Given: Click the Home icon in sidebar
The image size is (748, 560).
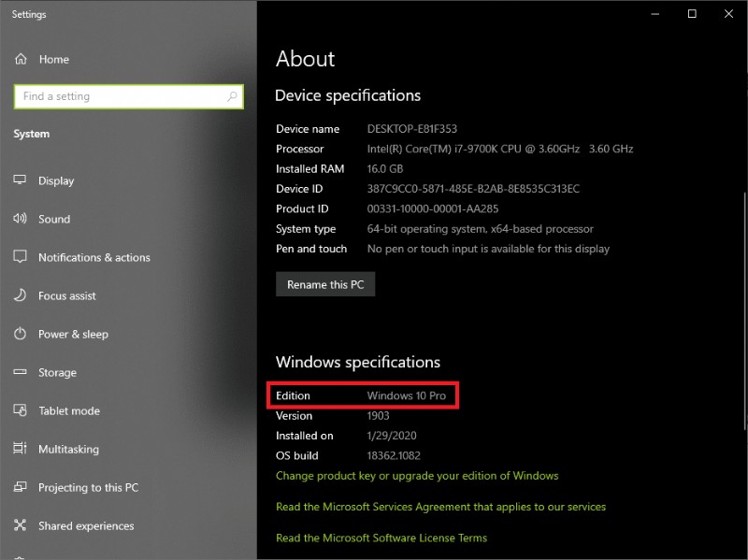Looking at the screenshot, I should (21, 59).
